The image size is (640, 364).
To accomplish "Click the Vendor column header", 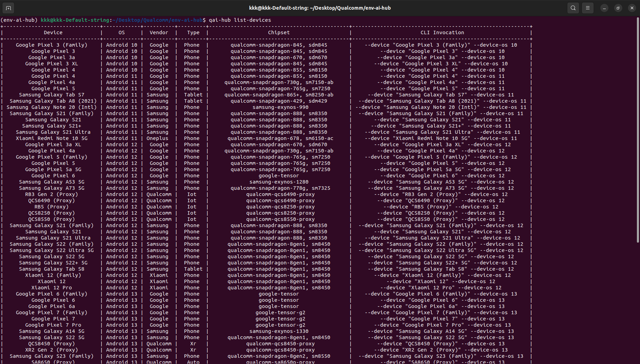I will (159, 32).
